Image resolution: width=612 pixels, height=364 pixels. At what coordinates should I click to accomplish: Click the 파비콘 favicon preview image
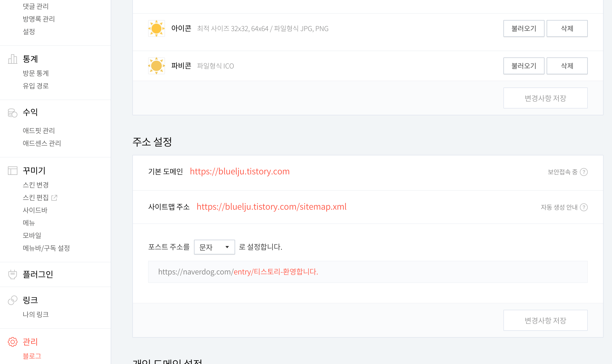(x=156, y=66)
